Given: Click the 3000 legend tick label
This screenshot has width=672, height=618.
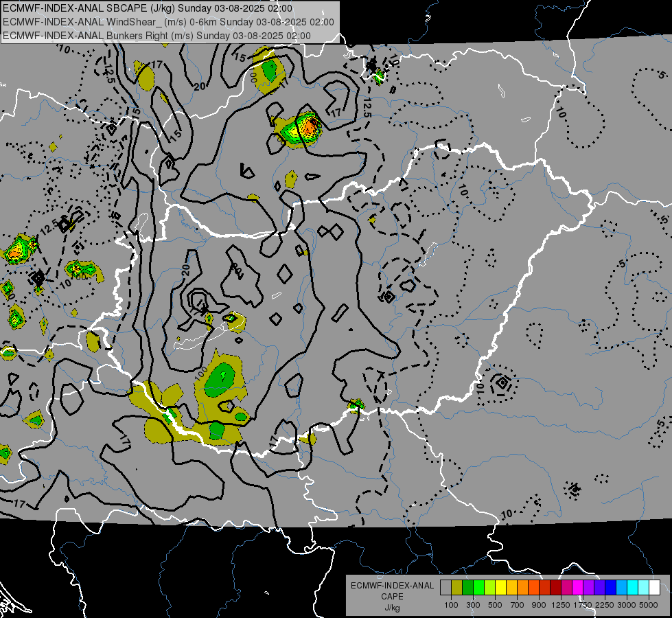Looking at the screenshot, I should (x=627, y=605).
